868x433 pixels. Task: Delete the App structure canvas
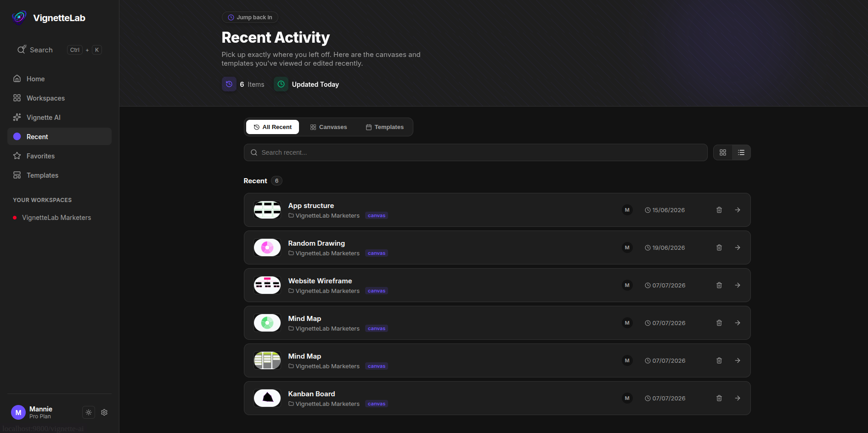pos(719,210)
